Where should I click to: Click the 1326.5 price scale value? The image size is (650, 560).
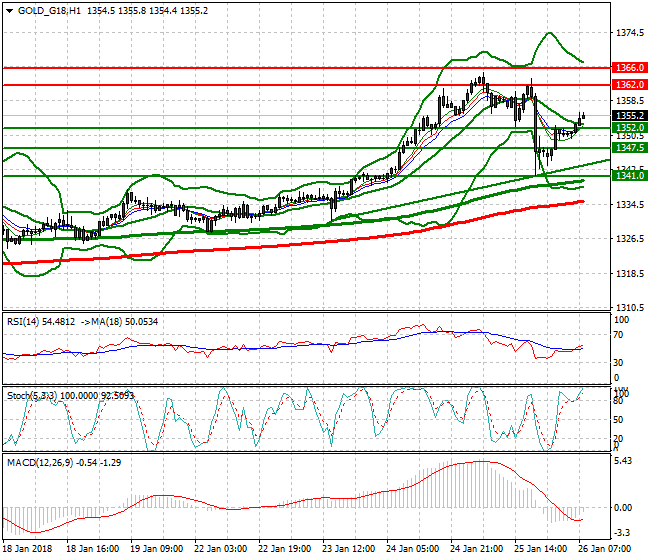click(627, 239)
